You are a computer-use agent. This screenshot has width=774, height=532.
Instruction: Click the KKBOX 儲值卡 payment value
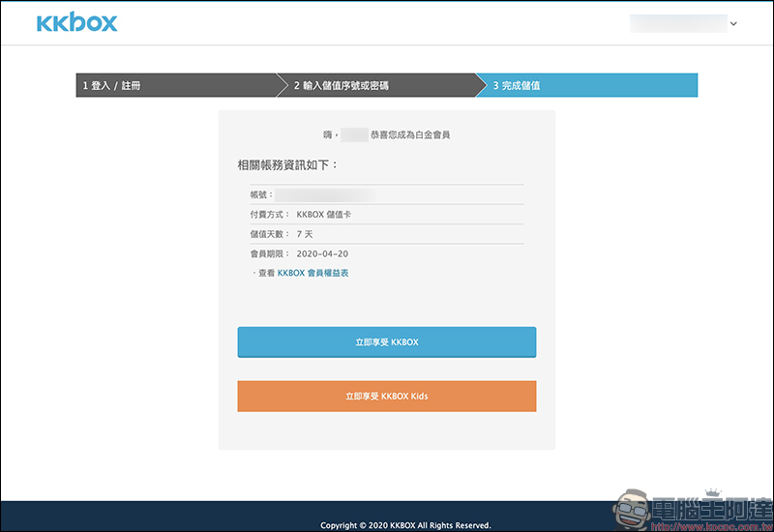(324, 214)
